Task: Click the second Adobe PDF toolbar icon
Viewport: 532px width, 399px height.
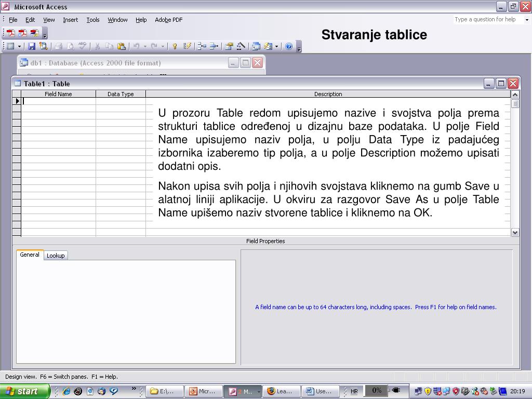Action: pyautogui.click(x=23, y=33)
